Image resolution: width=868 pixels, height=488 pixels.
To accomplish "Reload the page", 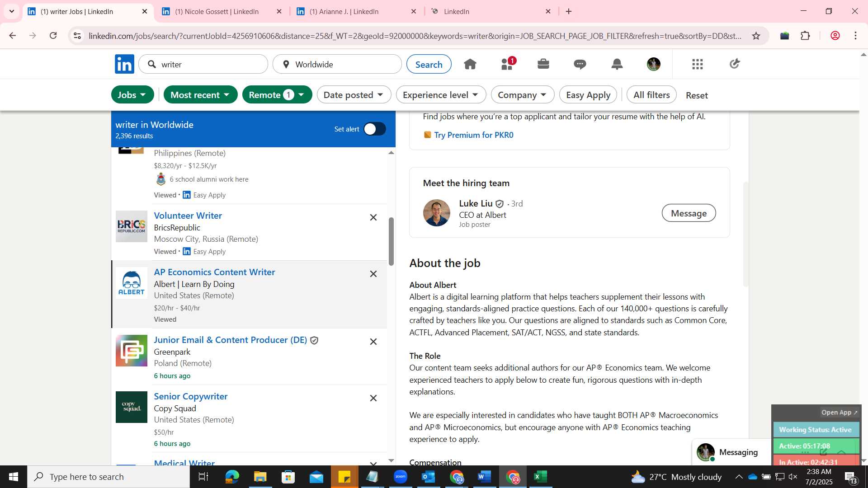I will 53,36.
